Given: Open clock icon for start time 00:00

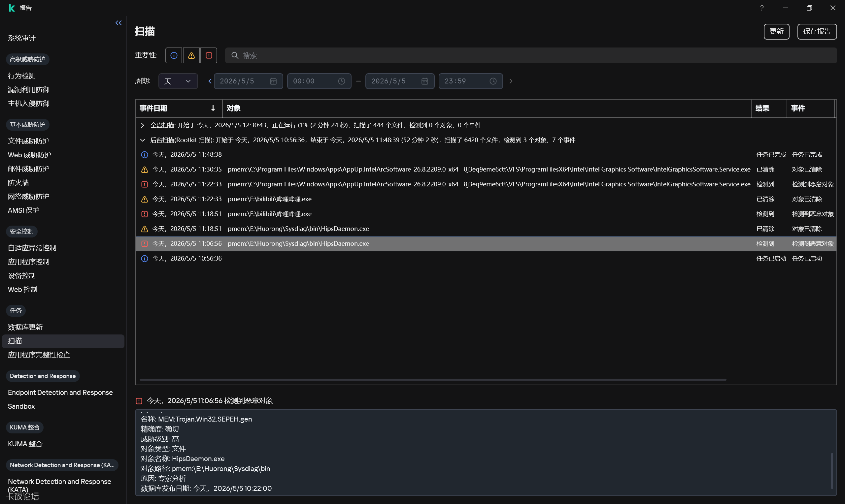Looking at the screenshot, I should [x=341, y=81].
